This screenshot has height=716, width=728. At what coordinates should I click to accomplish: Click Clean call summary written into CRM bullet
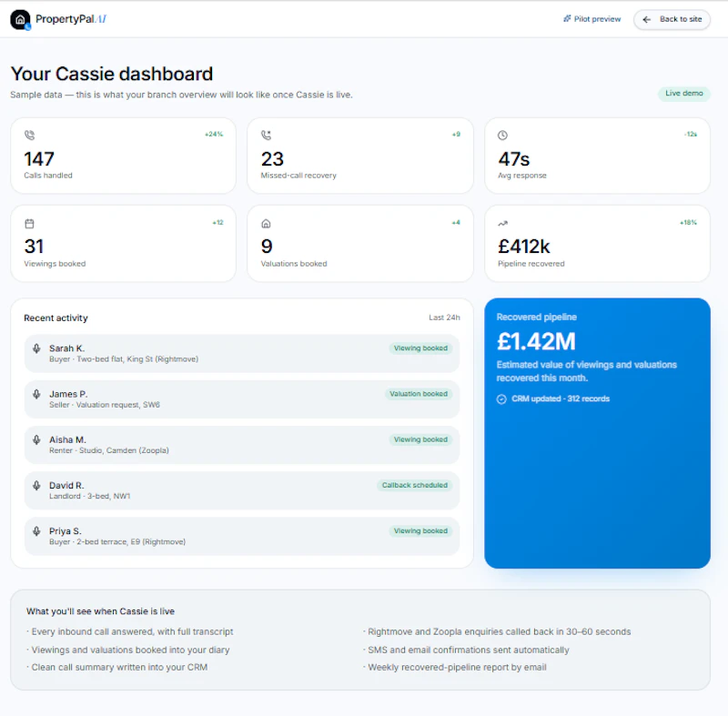(x=117, y=667)
